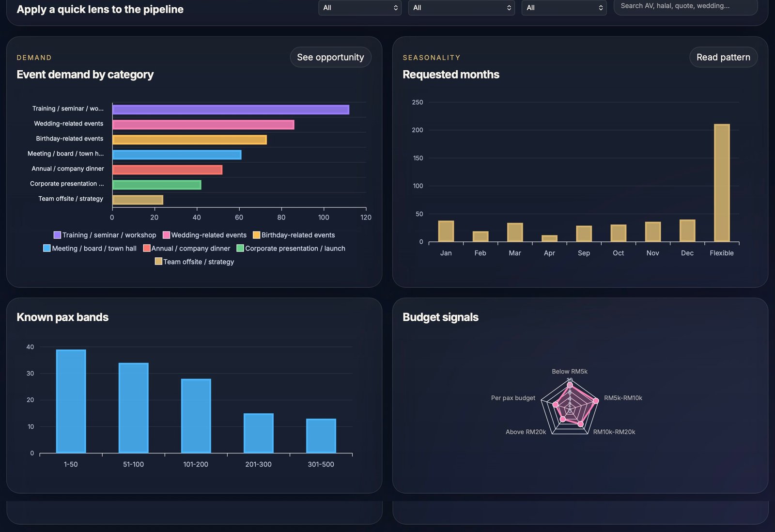The width and height of the screenshot is (775, 532).
Task: Click the Flexible bar in Requested months
Action: click(x=722, y=183)
